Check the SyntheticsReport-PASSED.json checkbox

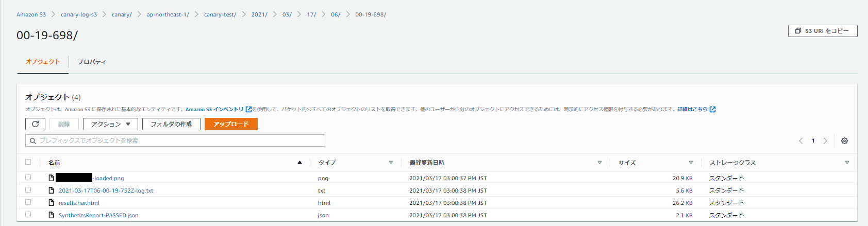pyautogui.click(x=28, y=215)
